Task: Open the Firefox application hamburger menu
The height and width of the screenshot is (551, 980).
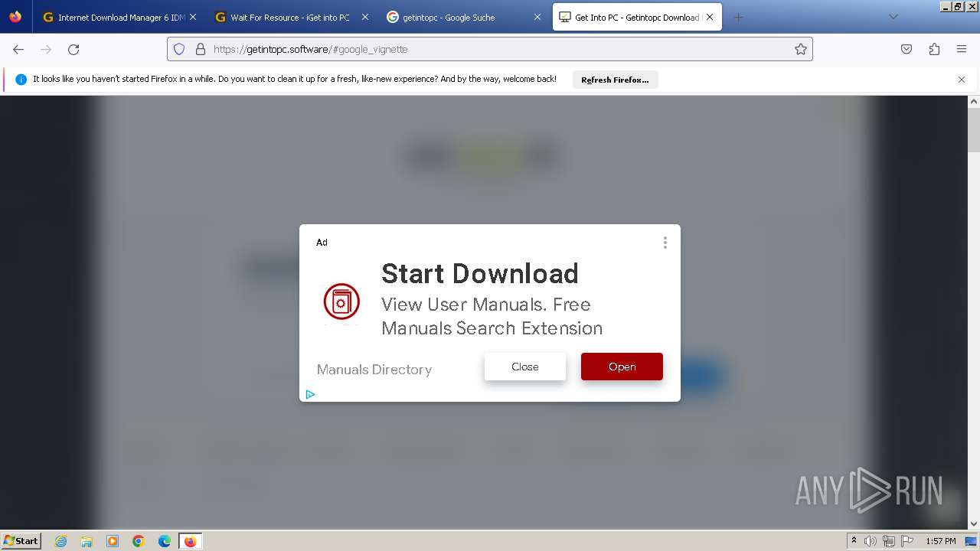Action: (x=962, y=49)
